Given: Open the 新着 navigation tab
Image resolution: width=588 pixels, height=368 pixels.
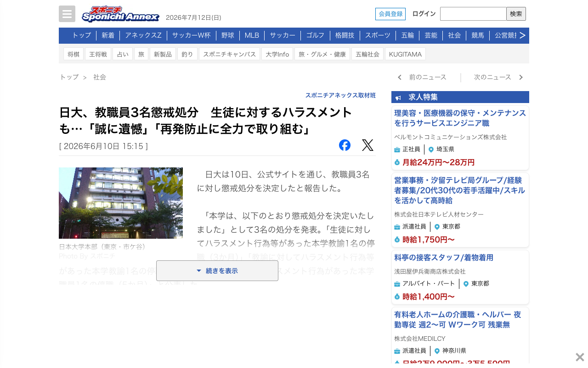Looking at the screenshot, I should (108, 35).
